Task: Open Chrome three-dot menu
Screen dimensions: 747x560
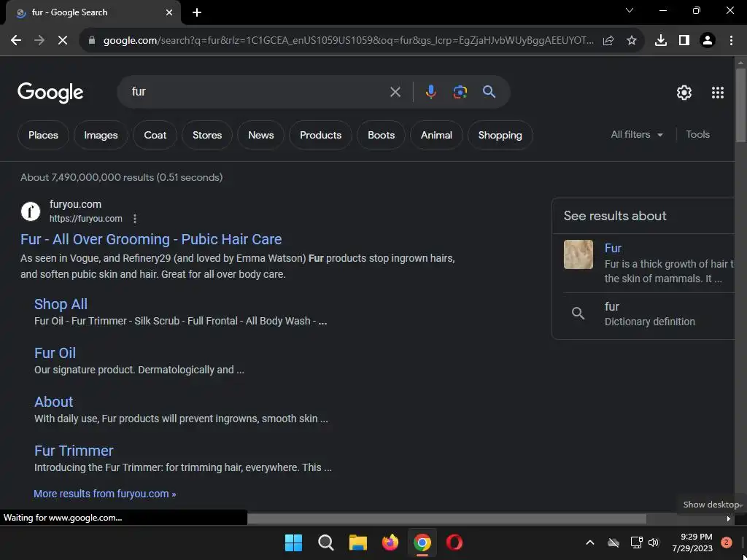Action: tap(731, 41)
